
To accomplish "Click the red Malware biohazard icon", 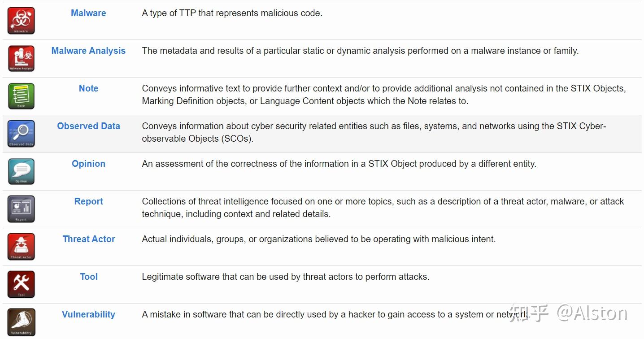I will [x=21, y=21].
